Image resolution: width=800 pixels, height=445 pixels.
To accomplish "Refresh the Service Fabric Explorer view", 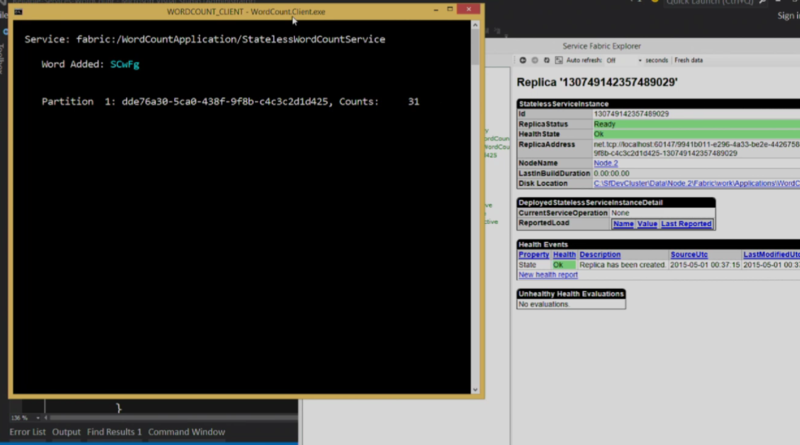I will pyautogui.click(x=546, y=60).
